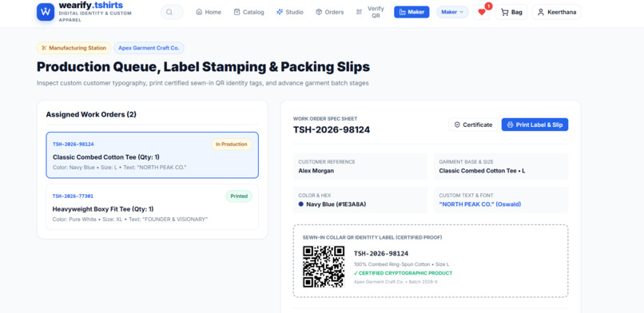The height and width of the screenshot is (313, 644).
Task: Open the Studio nav item
Action: click(290, 12)
